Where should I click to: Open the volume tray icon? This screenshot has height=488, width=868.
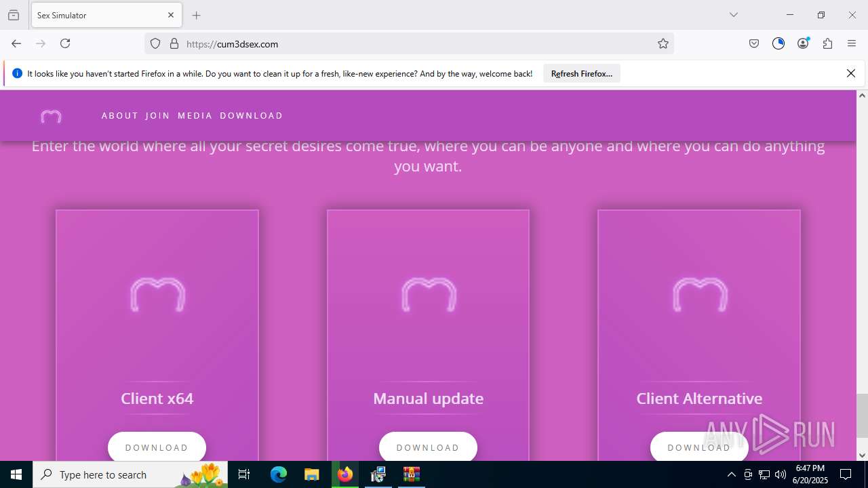[781, 474]
